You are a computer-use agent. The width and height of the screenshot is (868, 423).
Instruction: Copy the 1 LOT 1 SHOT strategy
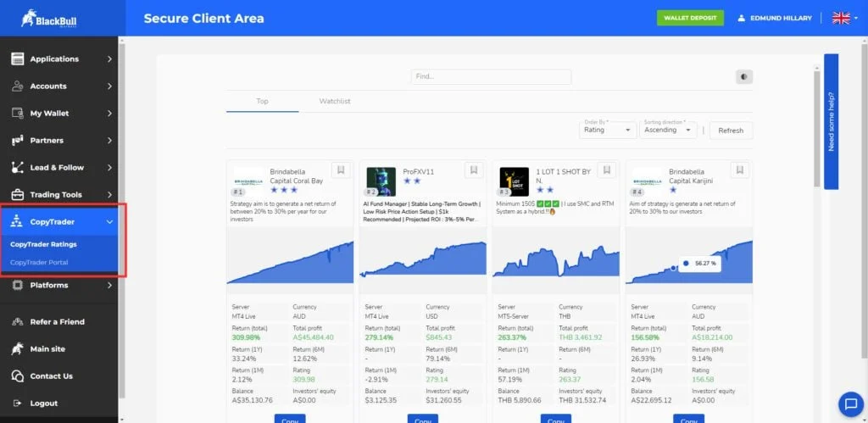(x=556, y=419)
